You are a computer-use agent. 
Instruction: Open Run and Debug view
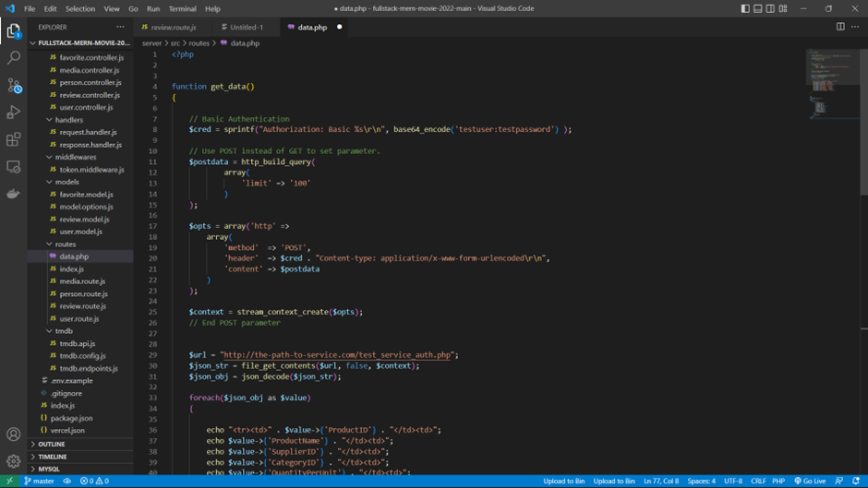coord(13,113)
